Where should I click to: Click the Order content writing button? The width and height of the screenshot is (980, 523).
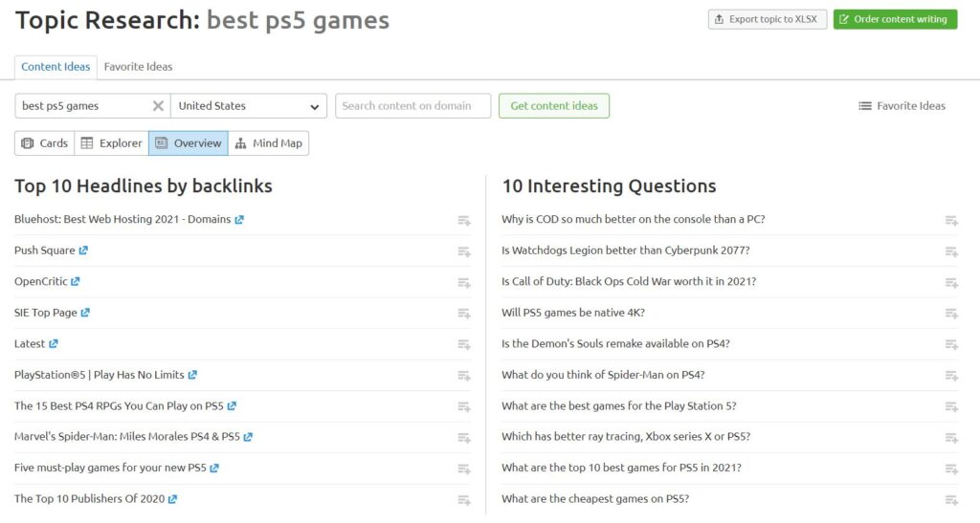point(895,19)
